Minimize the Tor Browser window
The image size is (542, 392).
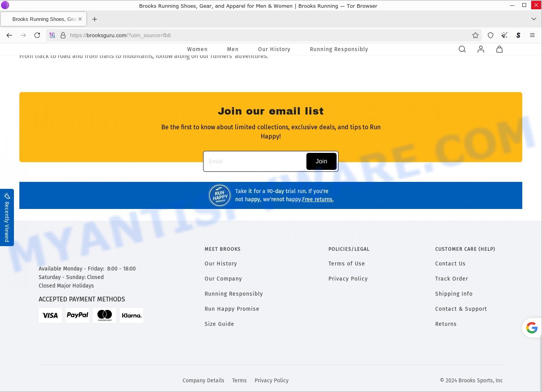(x=512, y=5)
